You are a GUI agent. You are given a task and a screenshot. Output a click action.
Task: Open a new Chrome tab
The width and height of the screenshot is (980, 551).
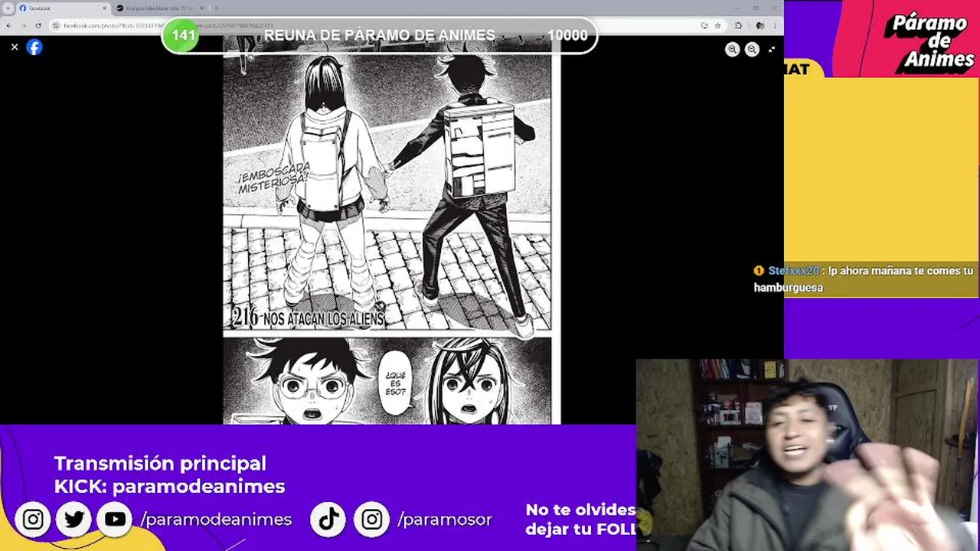pyautogui.click(x=216, y=8)
